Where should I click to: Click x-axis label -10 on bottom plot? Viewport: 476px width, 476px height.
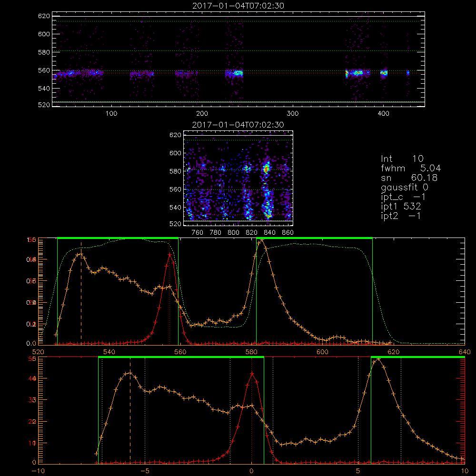click(38, 471)
